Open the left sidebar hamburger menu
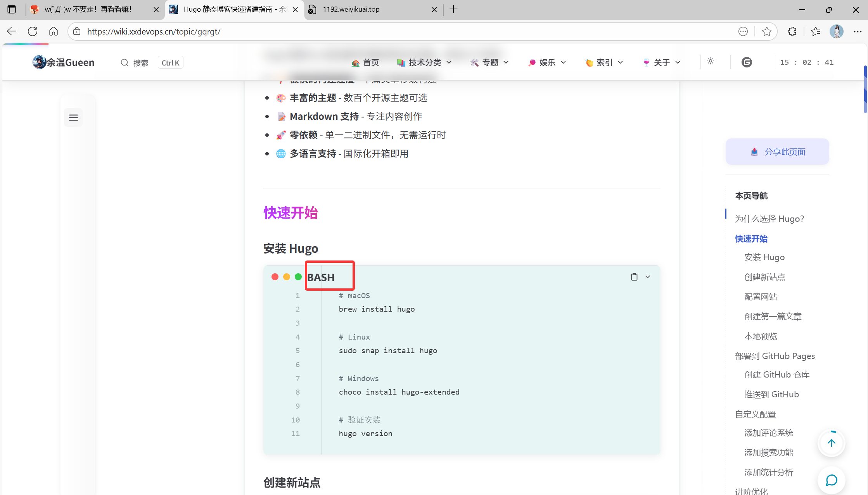 click(73, 117)
